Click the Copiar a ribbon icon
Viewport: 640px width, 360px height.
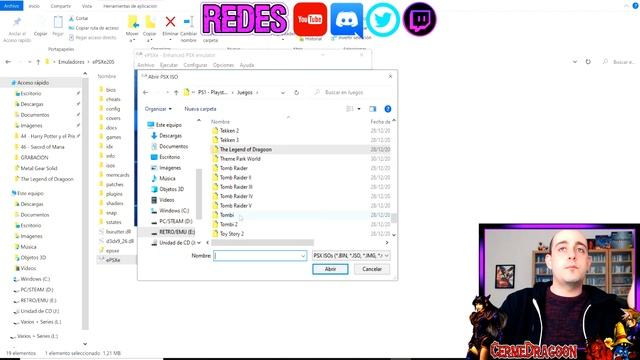click(x=150, y=22)
